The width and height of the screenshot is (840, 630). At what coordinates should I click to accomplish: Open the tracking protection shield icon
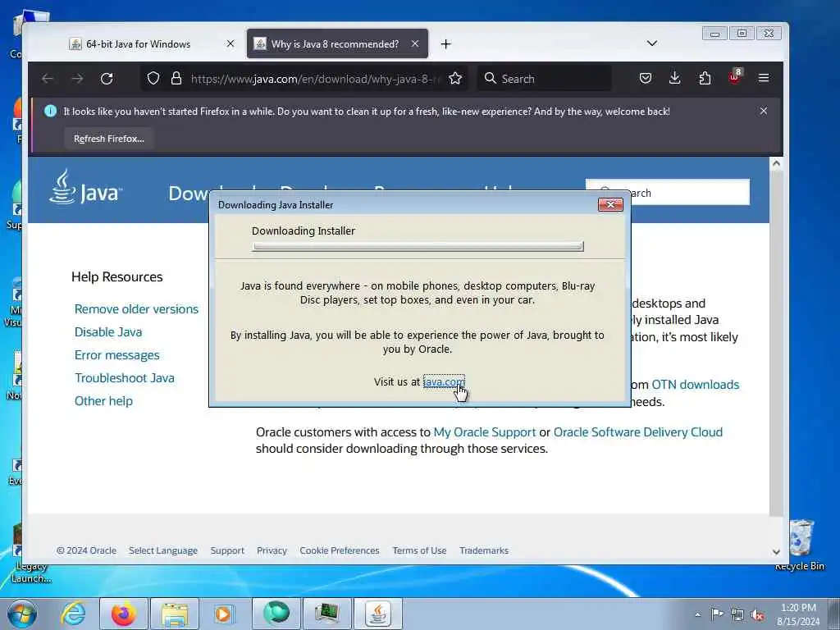(x=153, y=79)
